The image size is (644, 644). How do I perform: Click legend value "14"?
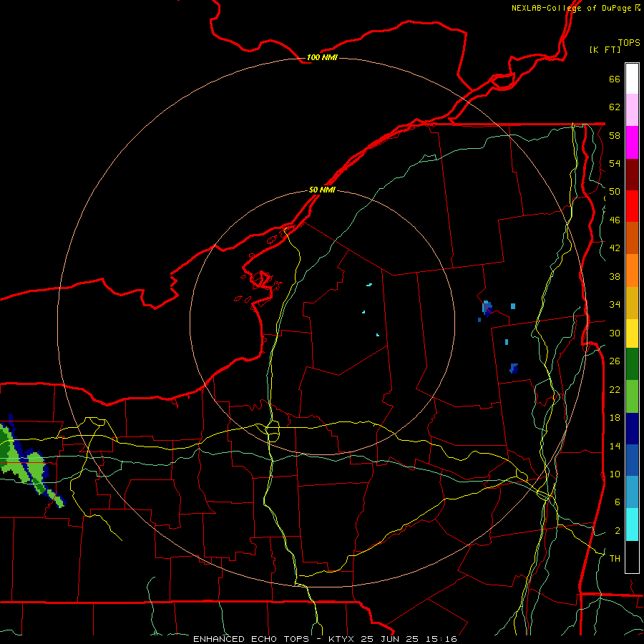[615, 446]
